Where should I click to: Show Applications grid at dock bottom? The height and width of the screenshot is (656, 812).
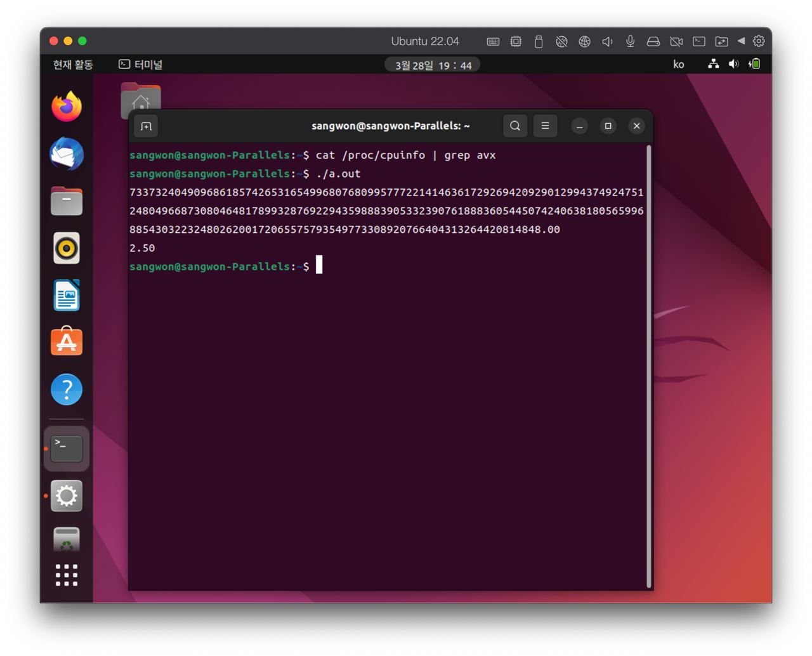click(67, 575)
